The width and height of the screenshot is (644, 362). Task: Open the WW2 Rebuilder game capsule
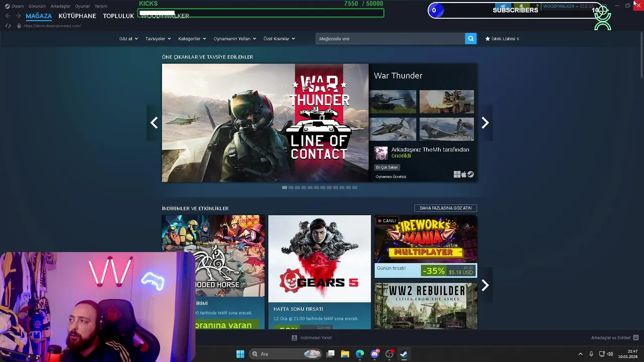tap(426, 306)
